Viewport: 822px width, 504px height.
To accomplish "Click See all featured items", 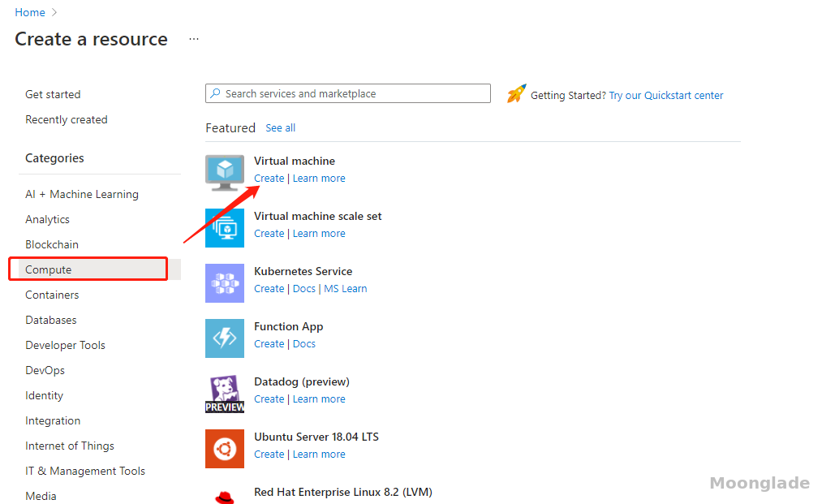I will click(x=281, y=128).
